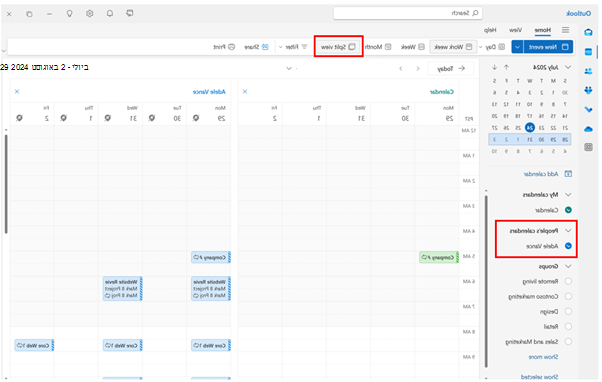Collapse the July 2024 mini calendar
This screenshot has height=382, width=602.
tap(568, 67)
